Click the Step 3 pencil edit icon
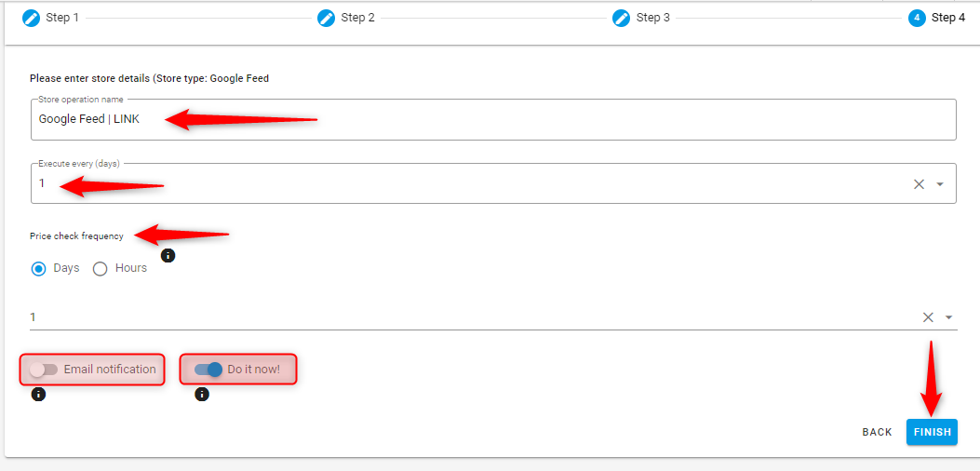The image size is (980, 471). coord(622,18)
